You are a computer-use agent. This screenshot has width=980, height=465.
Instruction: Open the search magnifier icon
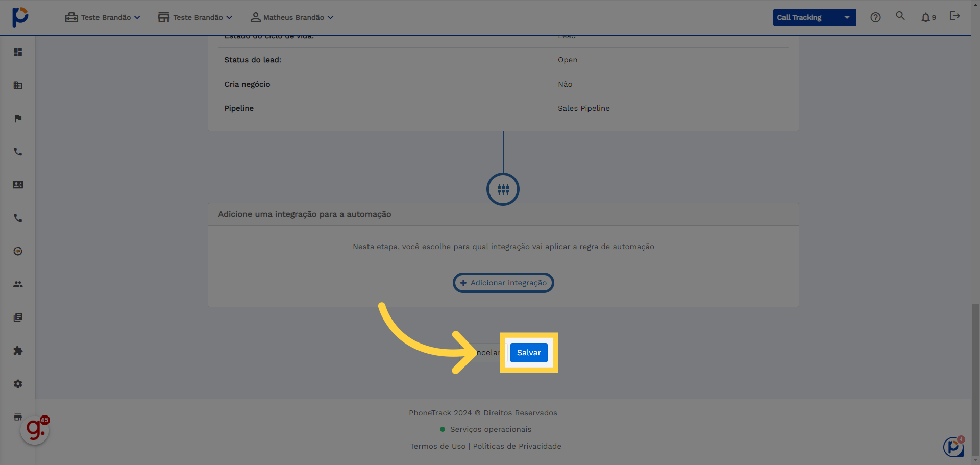(x=900, y=16)
